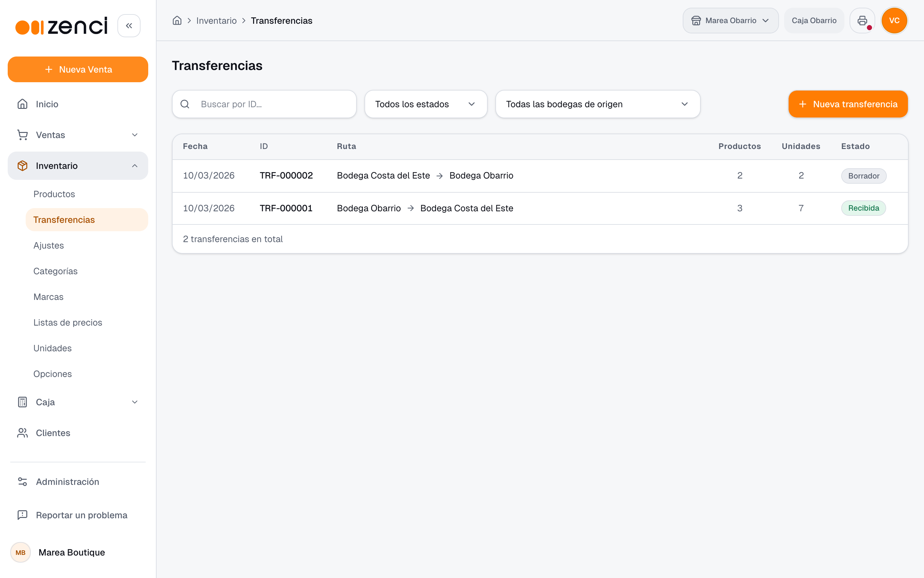The height and width of the screenshot is (578, 924).
Task: Click the Reportar un problema chat icon
Action: (x=22, y=515)
